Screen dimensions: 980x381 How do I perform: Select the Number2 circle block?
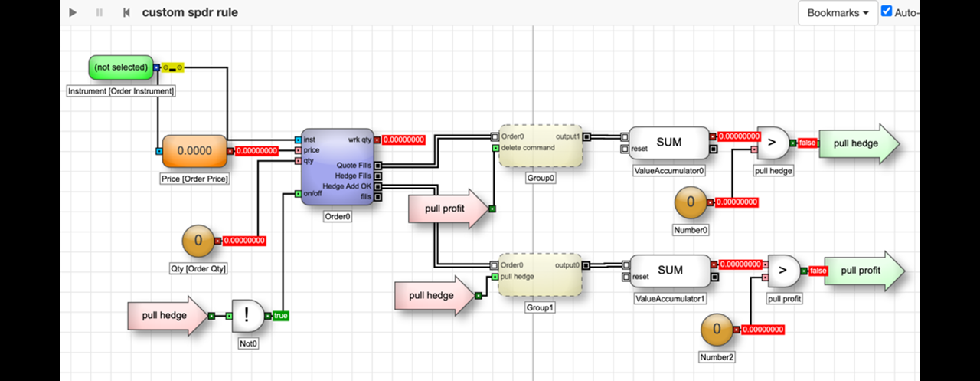[717, 330]
